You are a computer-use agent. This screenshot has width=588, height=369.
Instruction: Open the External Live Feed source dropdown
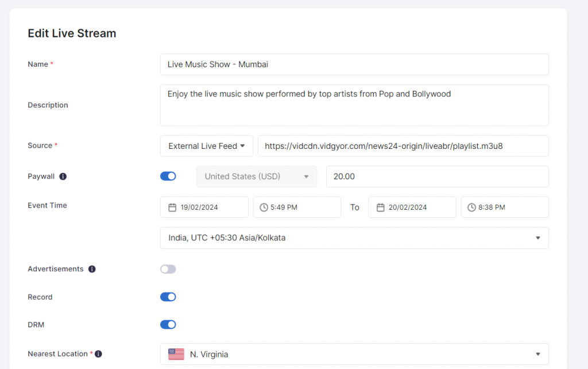[206, 146]
